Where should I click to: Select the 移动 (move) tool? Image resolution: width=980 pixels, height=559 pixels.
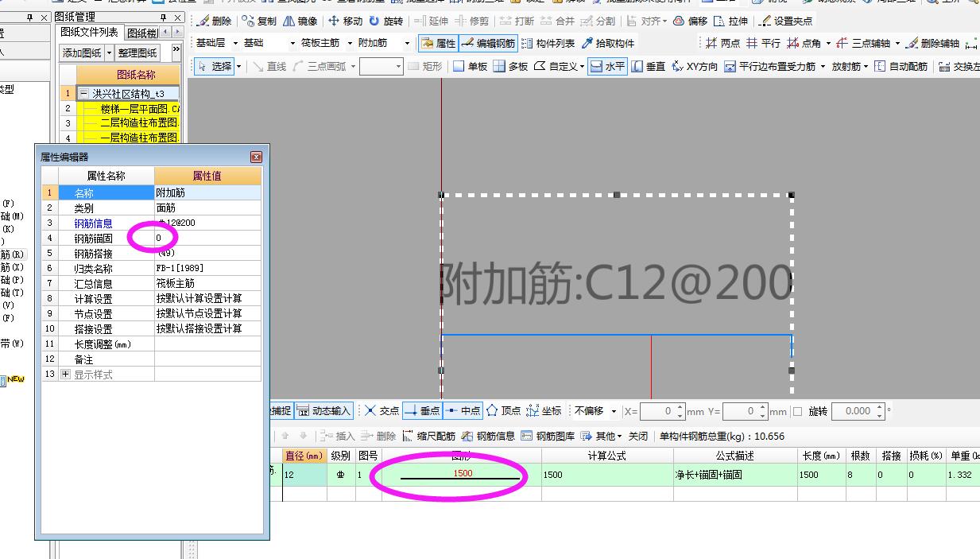pos(346,21)
